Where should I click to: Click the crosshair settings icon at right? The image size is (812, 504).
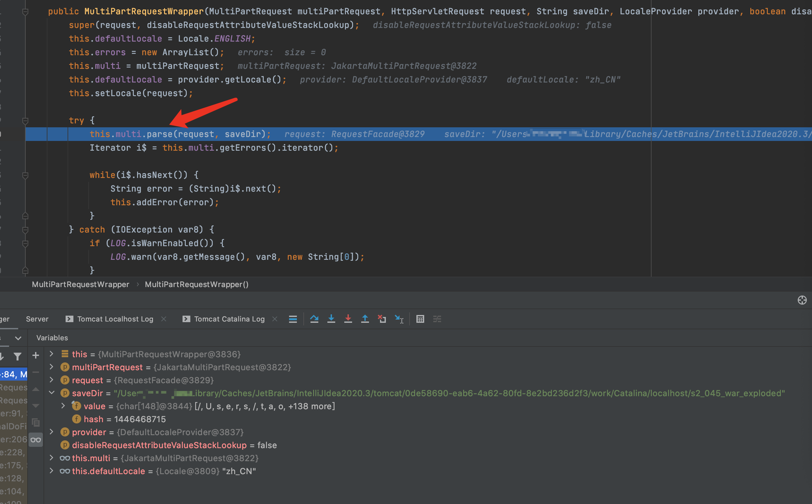coord(802,300)
